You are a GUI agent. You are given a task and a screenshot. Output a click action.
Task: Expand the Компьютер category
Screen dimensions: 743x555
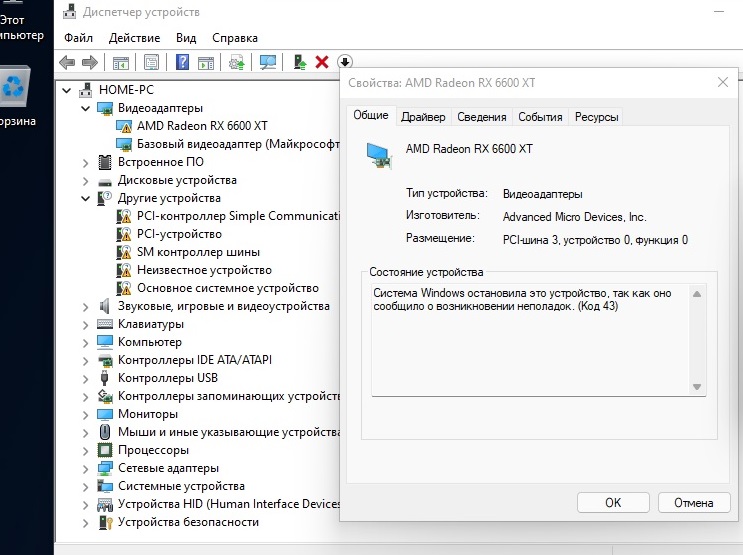[85, 343]
